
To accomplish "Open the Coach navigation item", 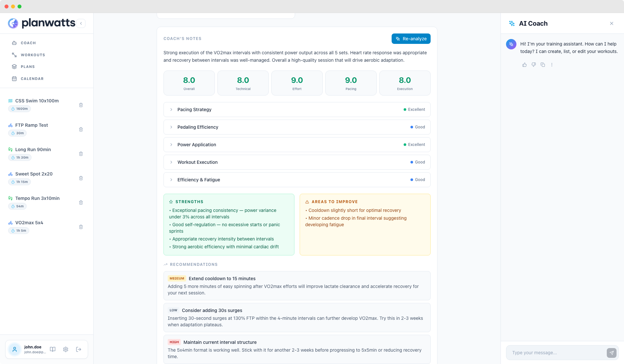I will click(28, 43).
